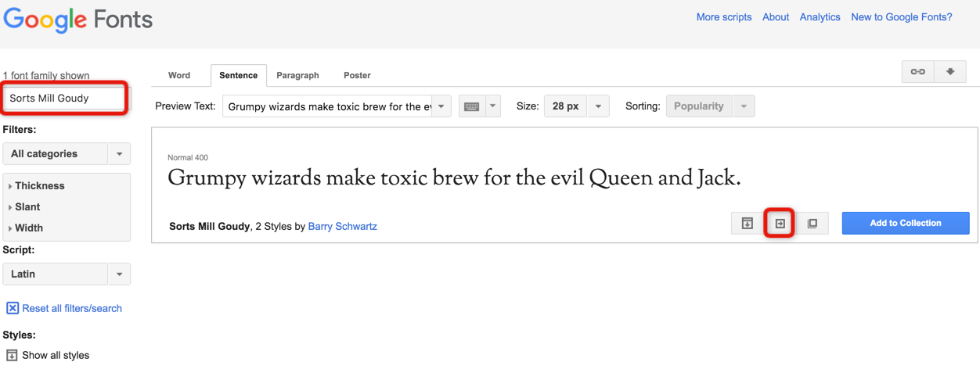Open the Latin script dropdown
The image size is (980, 373).
click(67, 274)
